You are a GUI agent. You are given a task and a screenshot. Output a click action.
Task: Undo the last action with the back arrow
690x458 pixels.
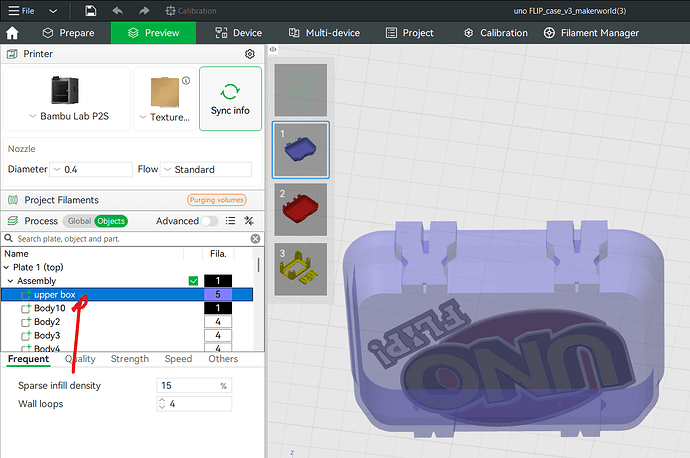tap(117, 11)
